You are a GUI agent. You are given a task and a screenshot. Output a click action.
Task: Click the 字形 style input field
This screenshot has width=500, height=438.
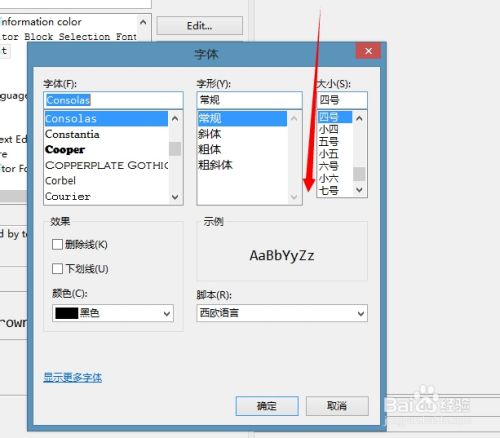click(249, 100)
